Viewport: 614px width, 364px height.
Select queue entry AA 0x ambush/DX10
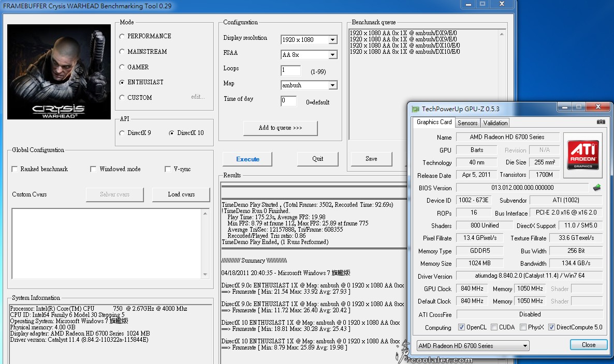point(404,45)
